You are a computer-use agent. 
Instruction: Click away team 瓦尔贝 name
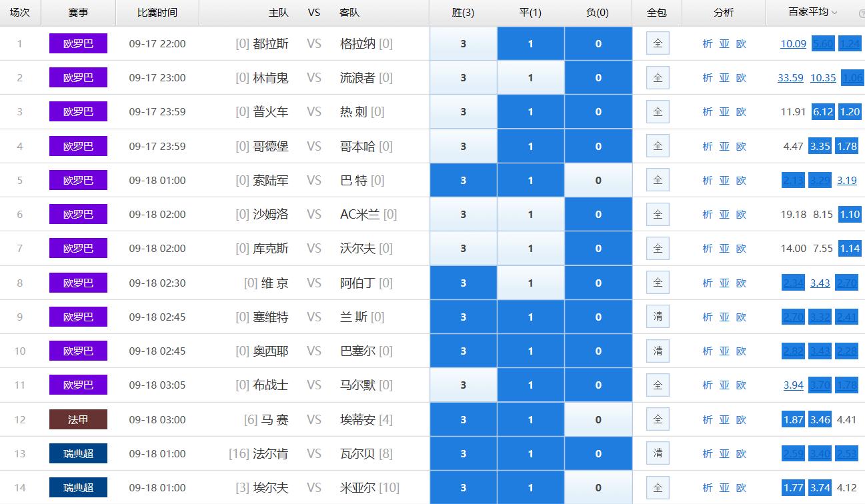point(357,453)
